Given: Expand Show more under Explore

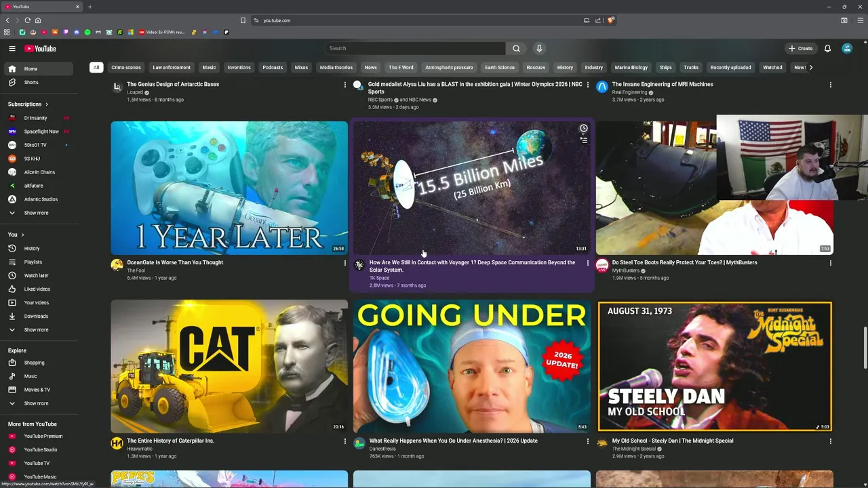Looking at the screenshot, I should 37,403.
